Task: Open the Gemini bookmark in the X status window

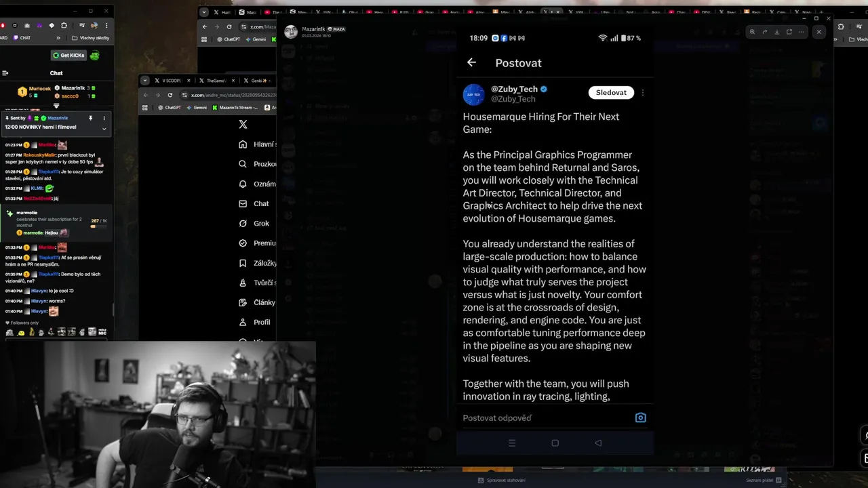Action: coord(197,107)
